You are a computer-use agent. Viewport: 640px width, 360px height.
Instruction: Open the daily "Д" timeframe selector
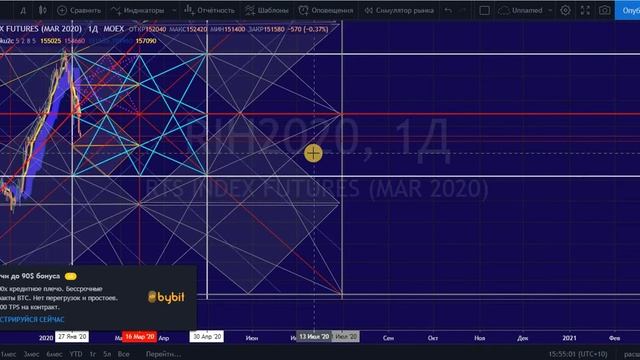coord(23,11)
